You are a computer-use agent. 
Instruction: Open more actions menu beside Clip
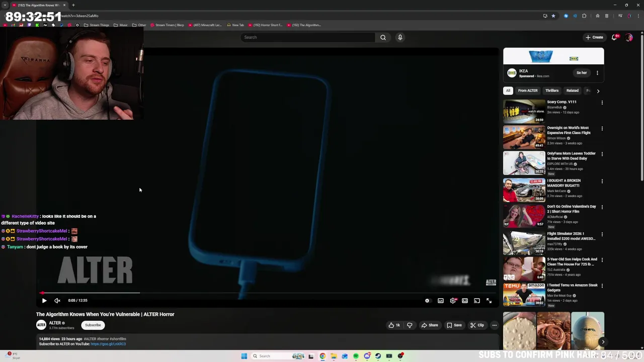coord(495,325)
